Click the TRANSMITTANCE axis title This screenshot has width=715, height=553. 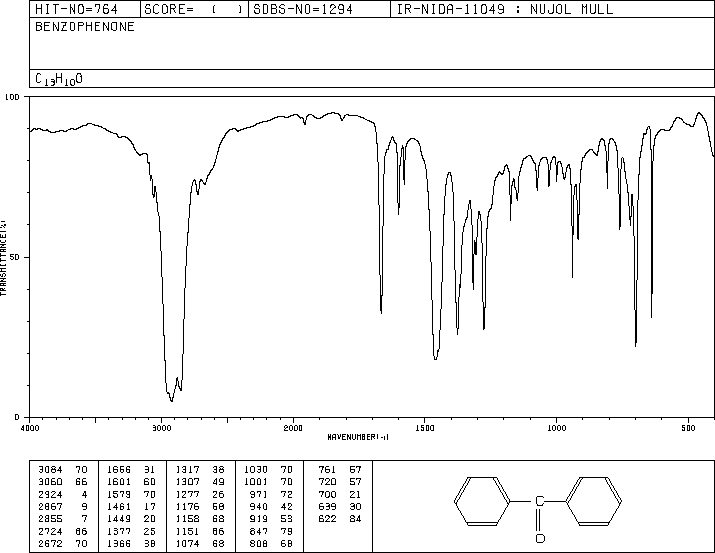[x=4, y=258]
